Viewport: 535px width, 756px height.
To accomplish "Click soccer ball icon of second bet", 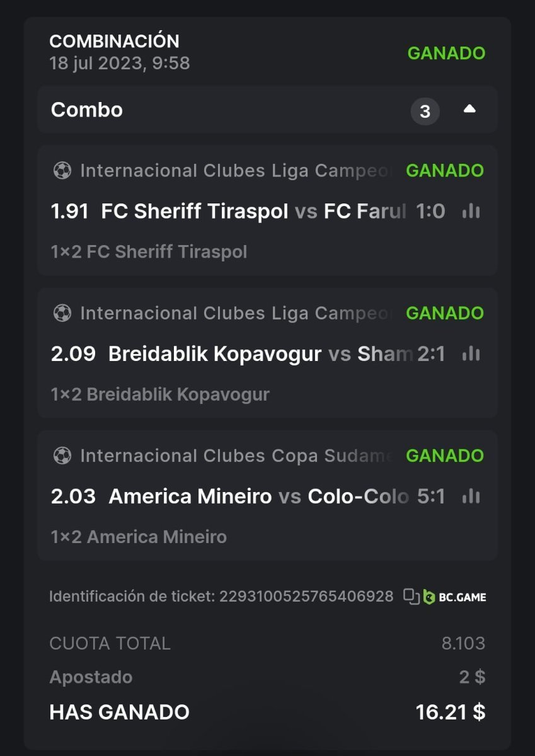I will click(62, 313).
